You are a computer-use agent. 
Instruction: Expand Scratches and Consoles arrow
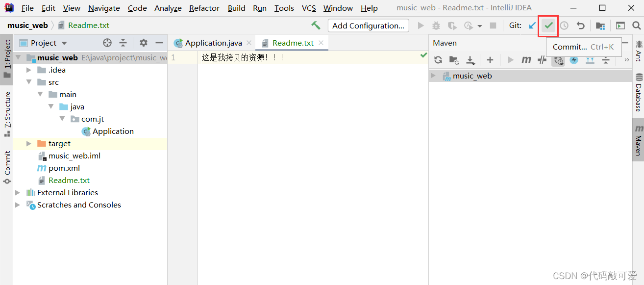pos(18,205)
